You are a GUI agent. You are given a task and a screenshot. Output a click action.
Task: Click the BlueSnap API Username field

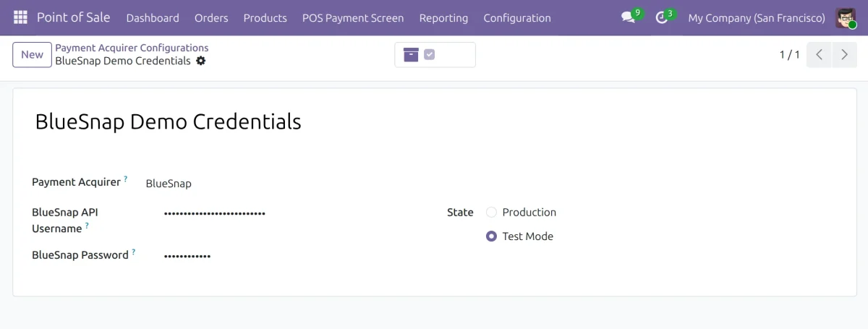pos(296,213)
